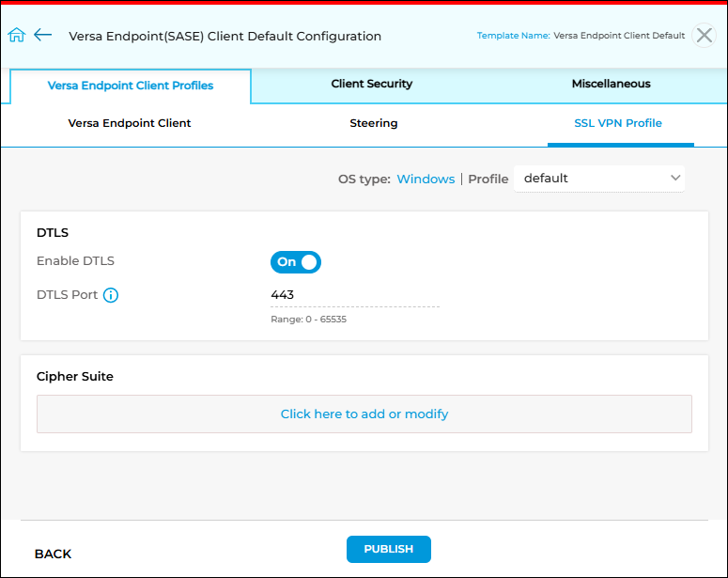Click the 'Range: 0 - 65535' hint text

[x=309, y=320]
